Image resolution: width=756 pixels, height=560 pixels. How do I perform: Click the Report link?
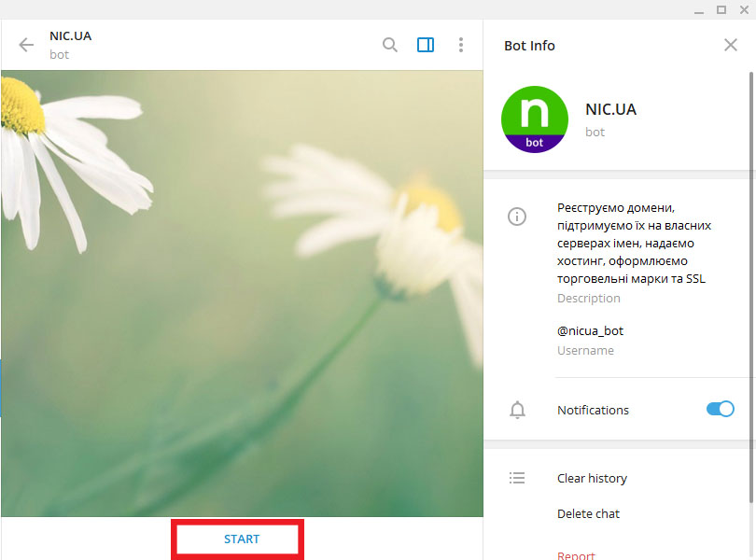pos(576,555)
